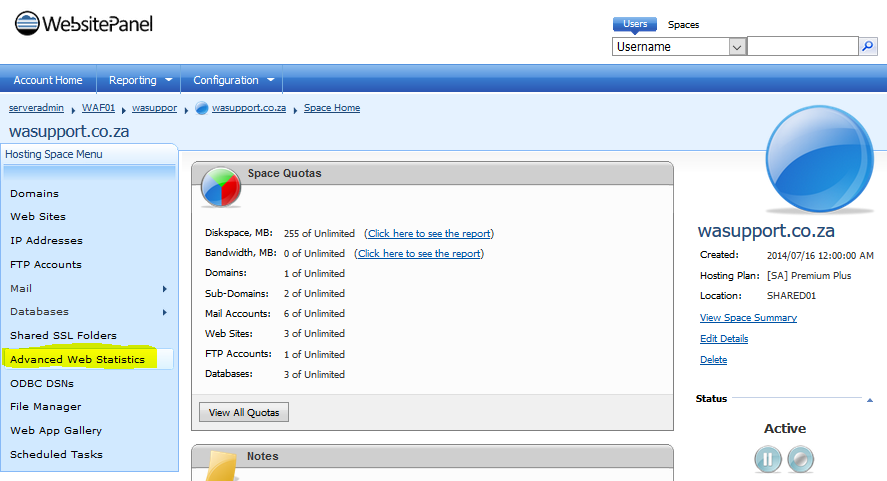Click the '6 of Unlimited' mail accounts value
This screenshot has width=887, height=481.
pos(314,313)
